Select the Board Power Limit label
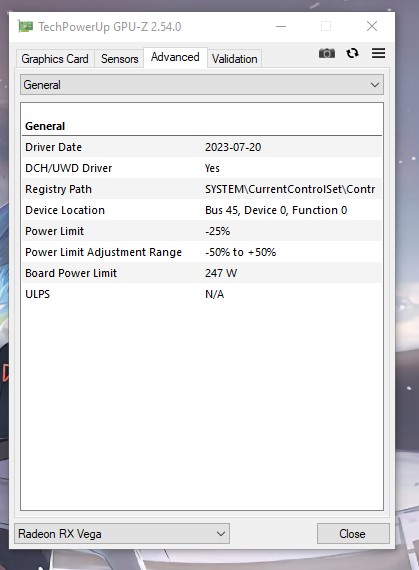Image resolution: width=419 pixels, height=570 pixels. pos(71,273)
